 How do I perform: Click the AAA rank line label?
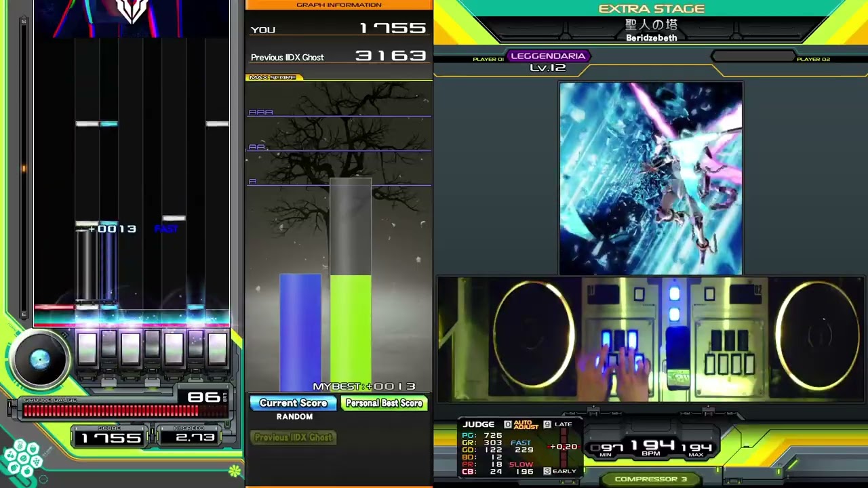(260, 112)
